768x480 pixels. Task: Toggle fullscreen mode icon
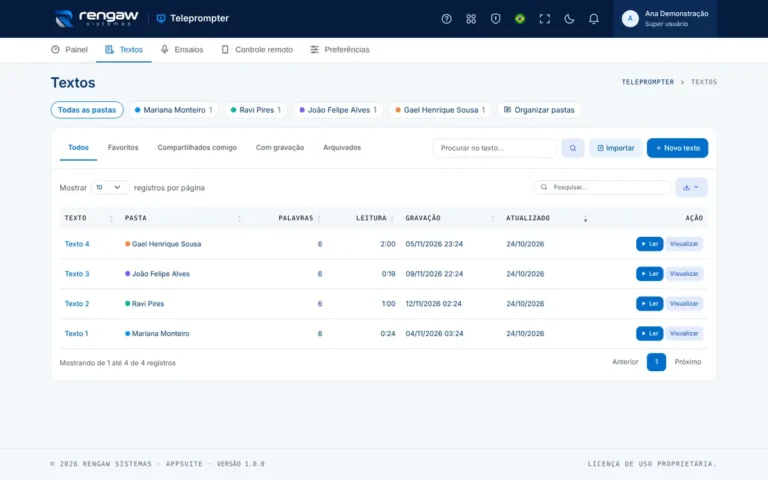coord(544,19)
